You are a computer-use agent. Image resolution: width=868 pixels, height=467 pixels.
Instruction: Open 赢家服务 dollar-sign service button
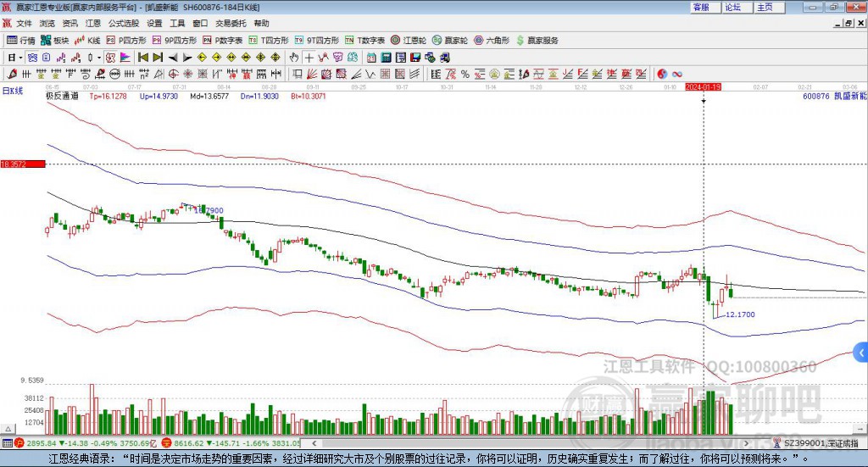(x=537, y=41)
